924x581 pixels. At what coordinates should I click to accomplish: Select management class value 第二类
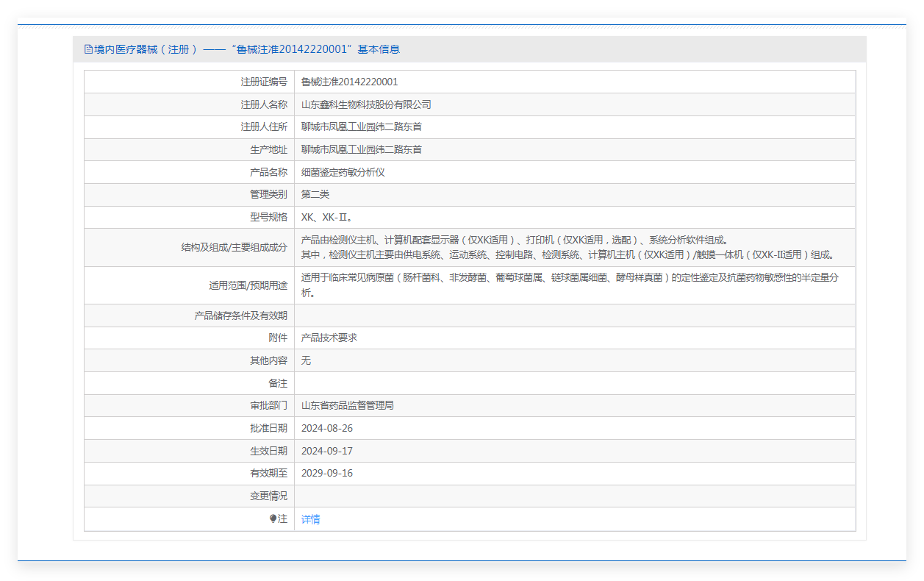point(315,194)
